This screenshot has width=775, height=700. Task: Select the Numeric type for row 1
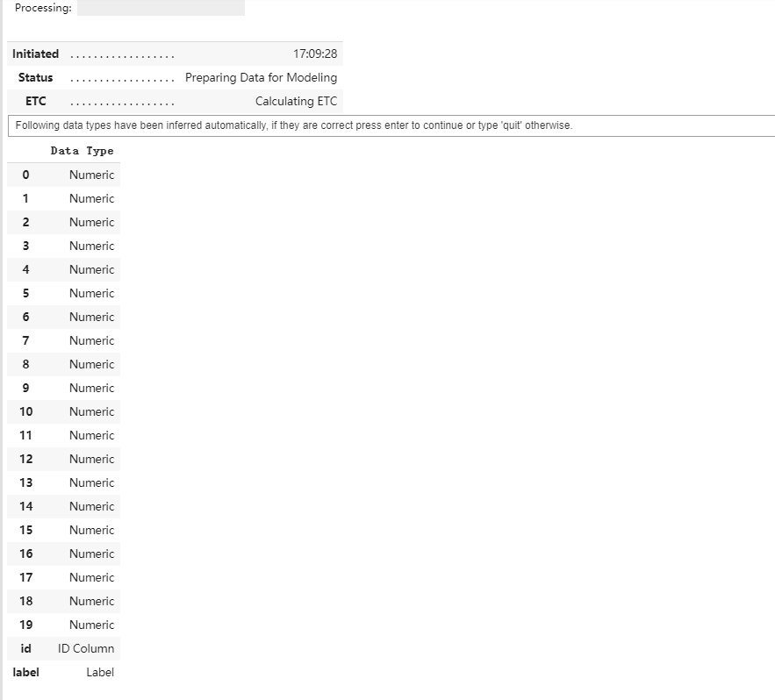[91, 198]
